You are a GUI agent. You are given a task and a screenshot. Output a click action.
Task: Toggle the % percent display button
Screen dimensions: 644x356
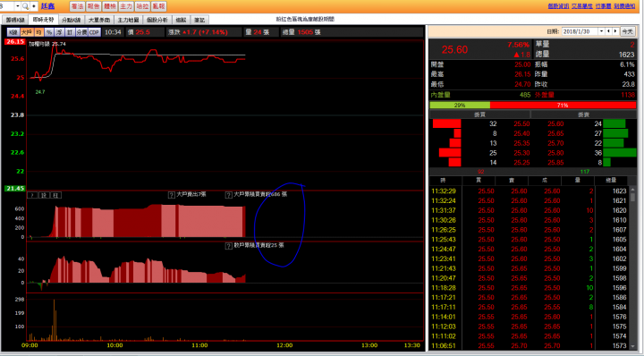(49, 32)
